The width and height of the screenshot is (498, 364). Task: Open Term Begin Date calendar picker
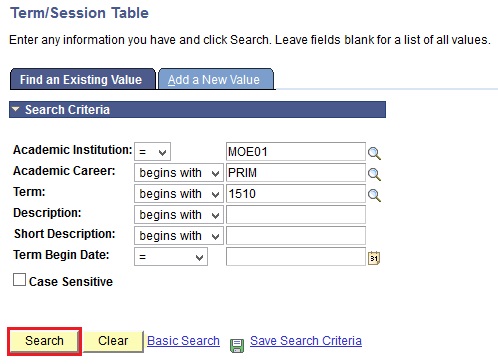coord(374,258)
